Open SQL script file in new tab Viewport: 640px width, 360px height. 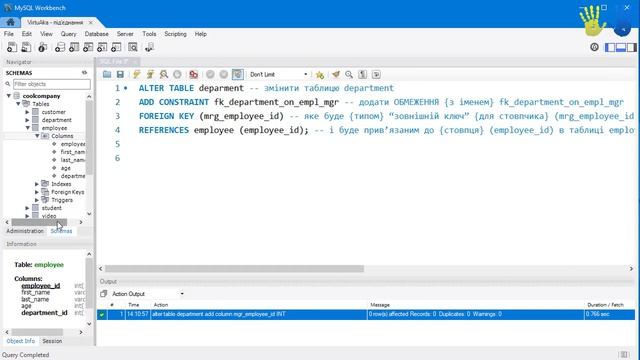26,47
